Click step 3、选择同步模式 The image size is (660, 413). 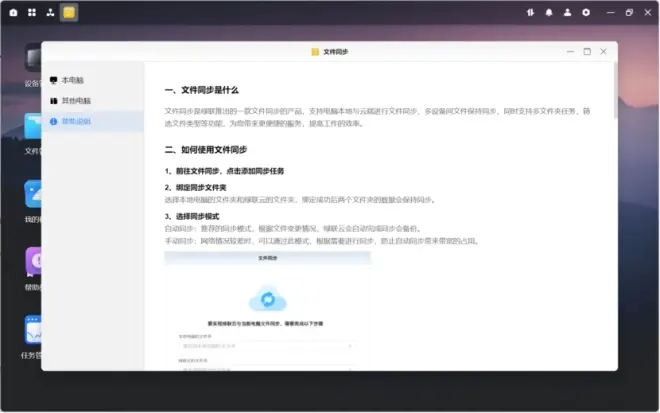[192, 216]
